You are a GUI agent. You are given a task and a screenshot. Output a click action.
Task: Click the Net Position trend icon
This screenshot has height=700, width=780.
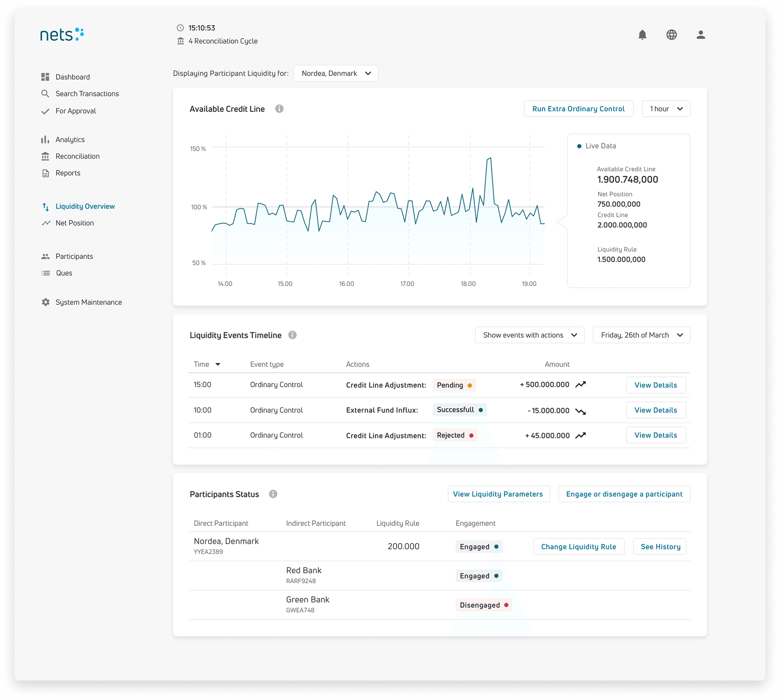pyautogui.click(x=46, y=223)
